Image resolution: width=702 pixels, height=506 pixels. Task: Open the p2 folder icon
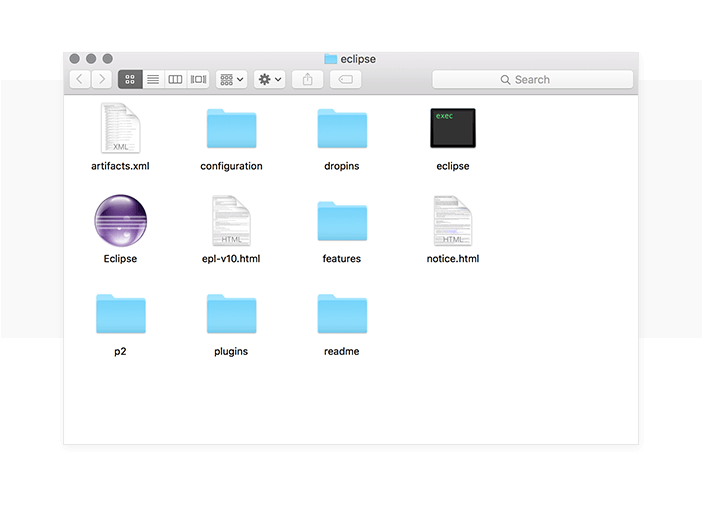(x=121, y=314)
